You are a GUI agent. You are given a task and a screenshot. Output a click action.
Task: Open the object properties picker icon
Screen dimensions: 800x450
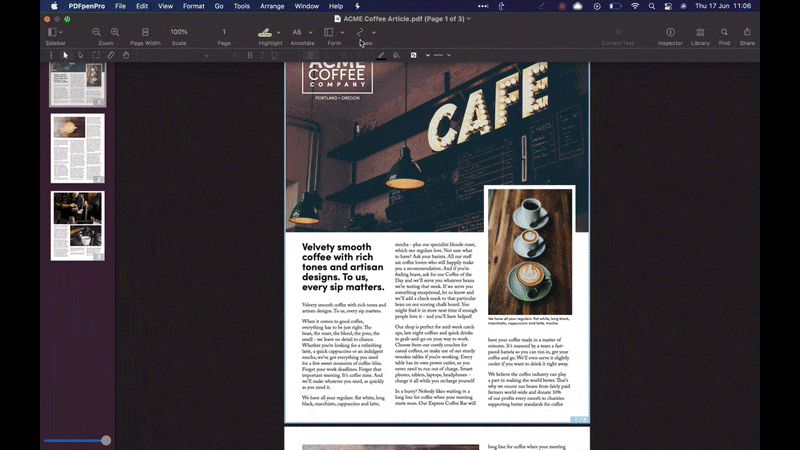(x=414, y=55)
